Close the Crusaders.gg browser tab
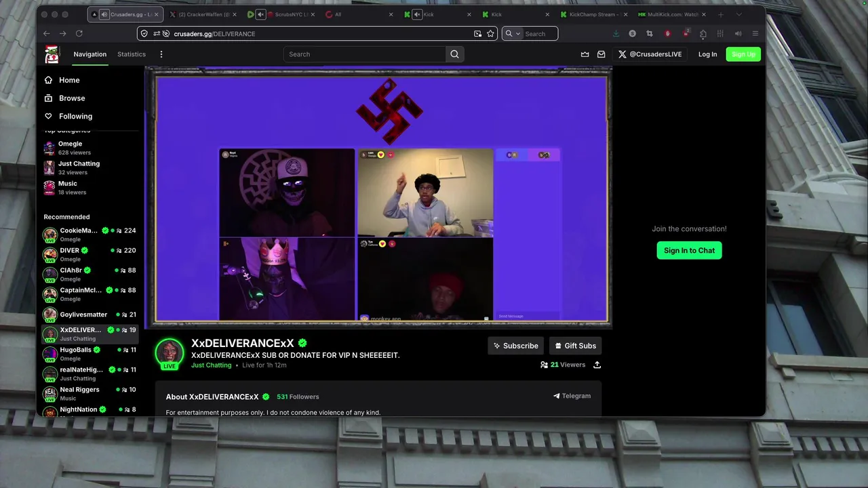 (156, 14)
